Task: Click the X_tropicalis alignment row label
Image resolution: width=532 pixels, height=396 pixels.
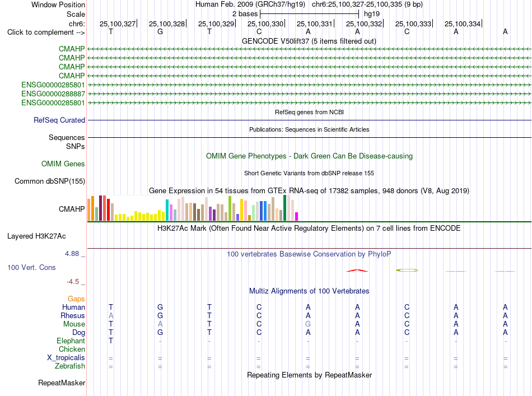Action: tap(66, 358)
